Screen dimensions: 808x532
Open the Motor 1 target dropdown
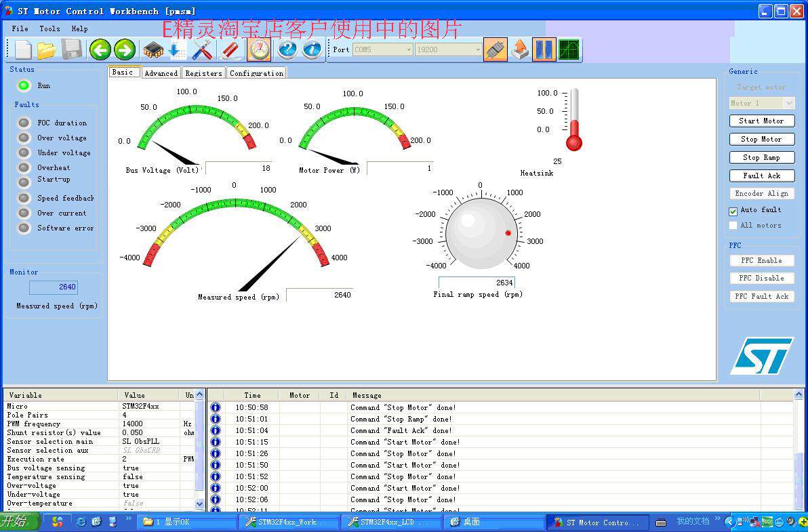point(762,103)
